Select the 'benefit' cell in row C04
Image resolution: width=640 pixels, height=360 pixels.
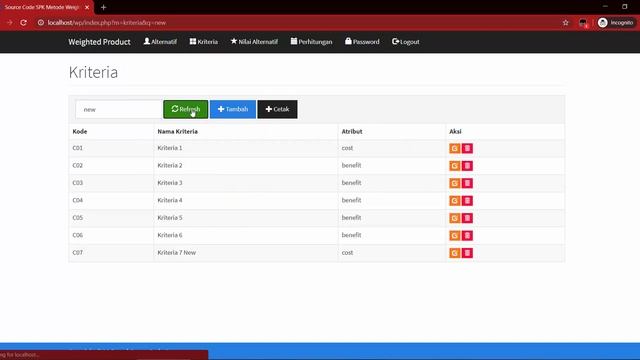351,200
